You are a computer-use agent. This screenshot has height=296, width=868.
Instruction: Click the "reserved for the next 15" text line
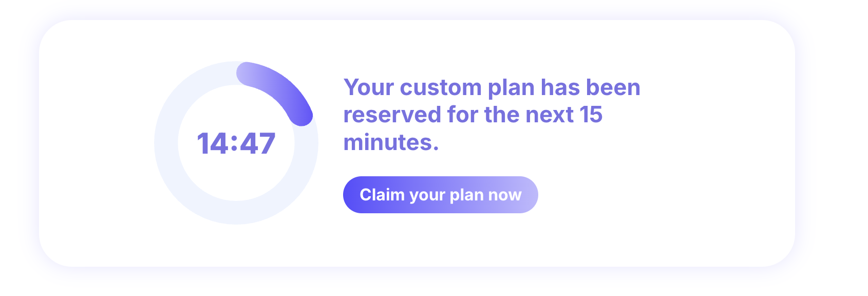coord(473,115)
